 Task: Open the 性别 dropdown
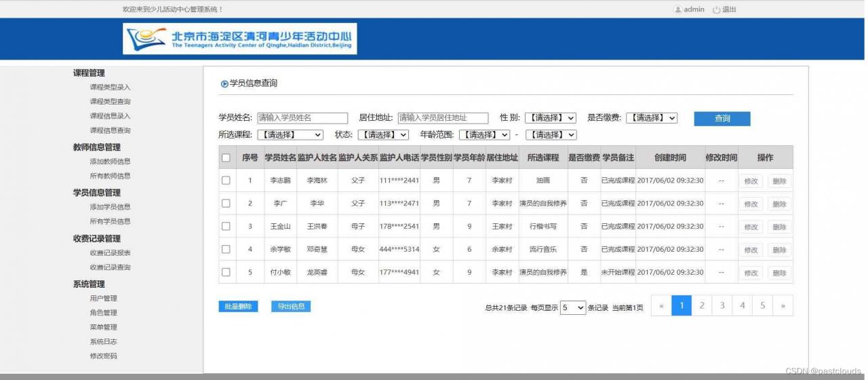tap(551, 118)
